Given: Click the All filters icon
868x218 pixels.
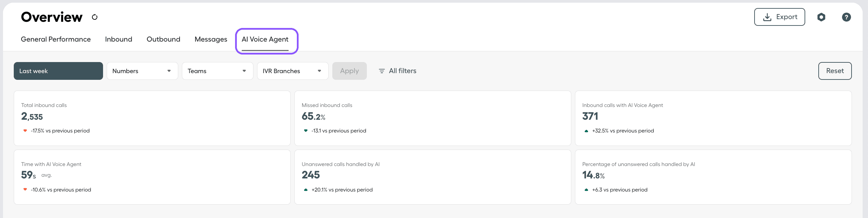Looking at the screenshot, I should 381,71.
